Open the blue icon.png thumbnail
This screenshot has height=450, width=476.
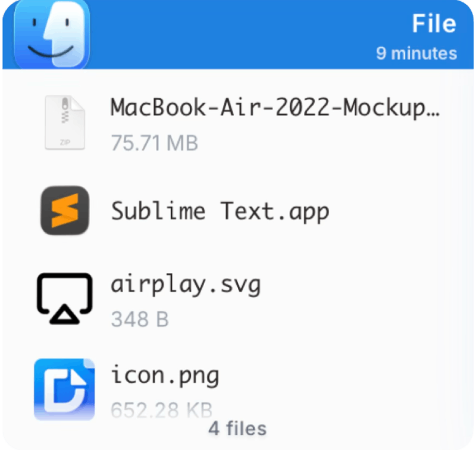[64, 389]
